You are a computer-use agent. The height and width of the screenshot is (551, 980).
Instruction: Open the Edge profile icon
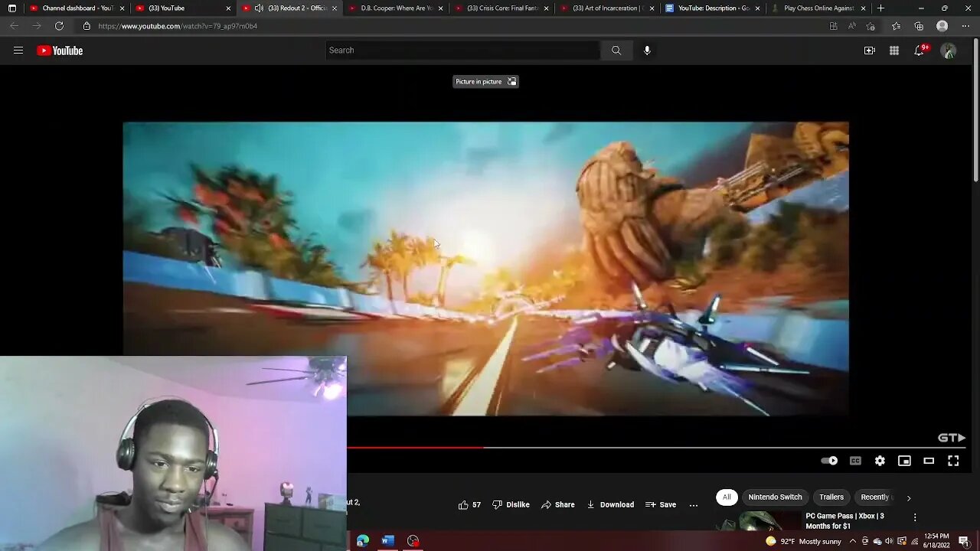click(942, 26)
